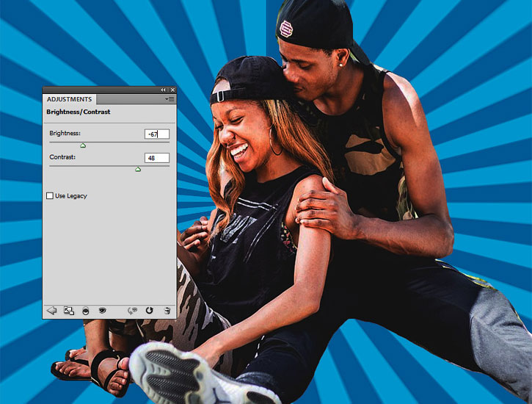532x404 pixels.
Task: Close the Adjustments panel
Action: (172, 90)
